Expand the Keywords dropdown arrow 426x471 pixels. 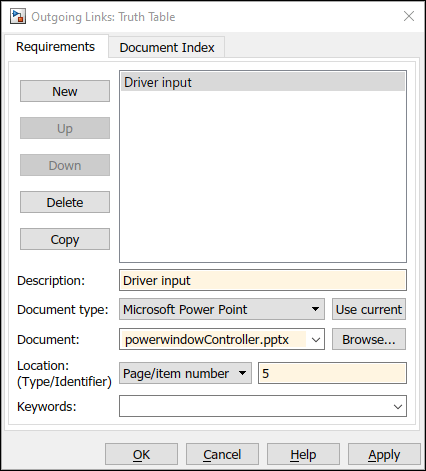click(x=397, y=406)
